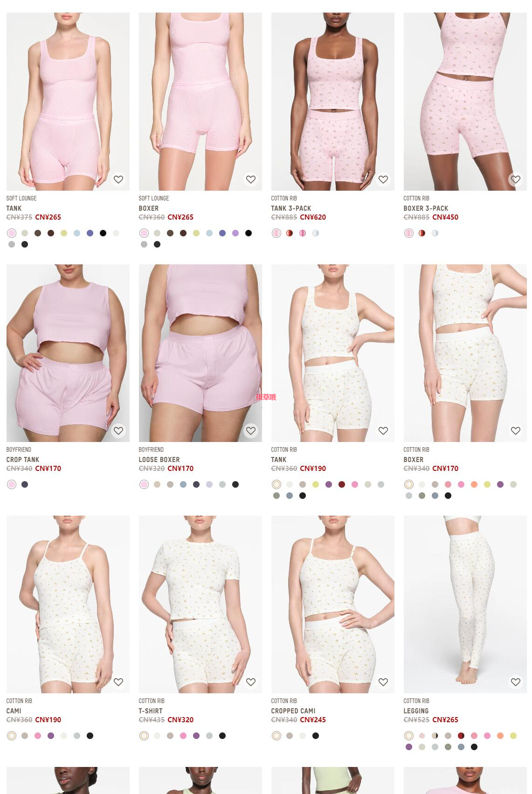Wishlist the Cotton Rib T-Shirt

[251, 682]
